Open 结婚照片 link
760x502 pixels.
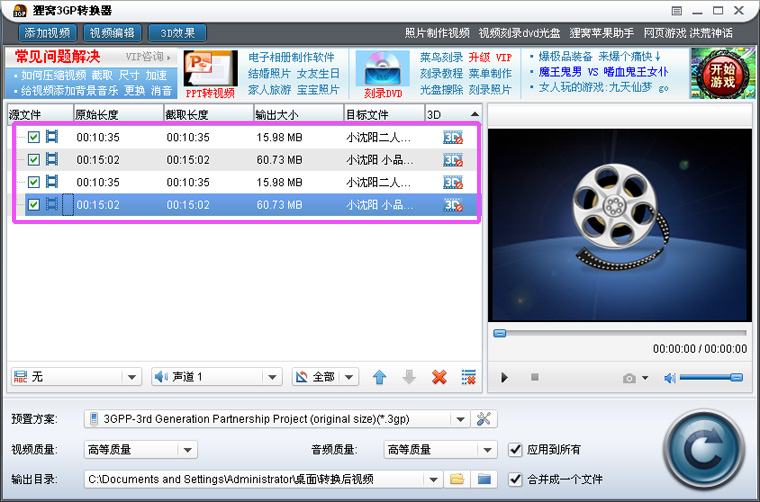click(x=269, y=74)
